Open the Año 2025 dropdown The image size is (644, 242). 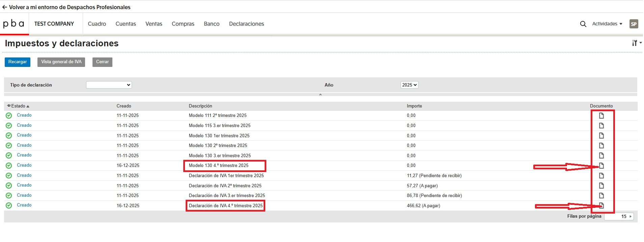(409, 85)
